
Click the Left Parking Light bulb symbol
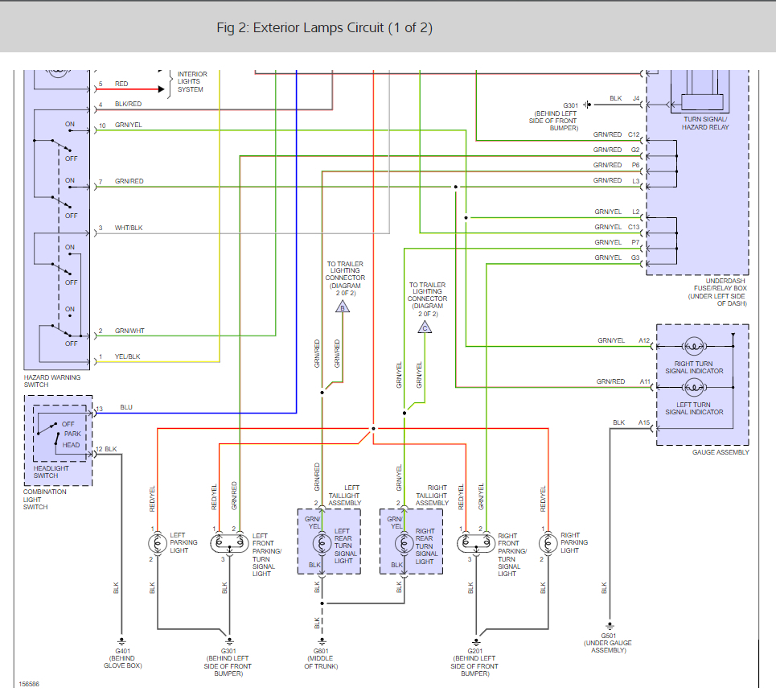pyautogui.click(x=158, y=544)
